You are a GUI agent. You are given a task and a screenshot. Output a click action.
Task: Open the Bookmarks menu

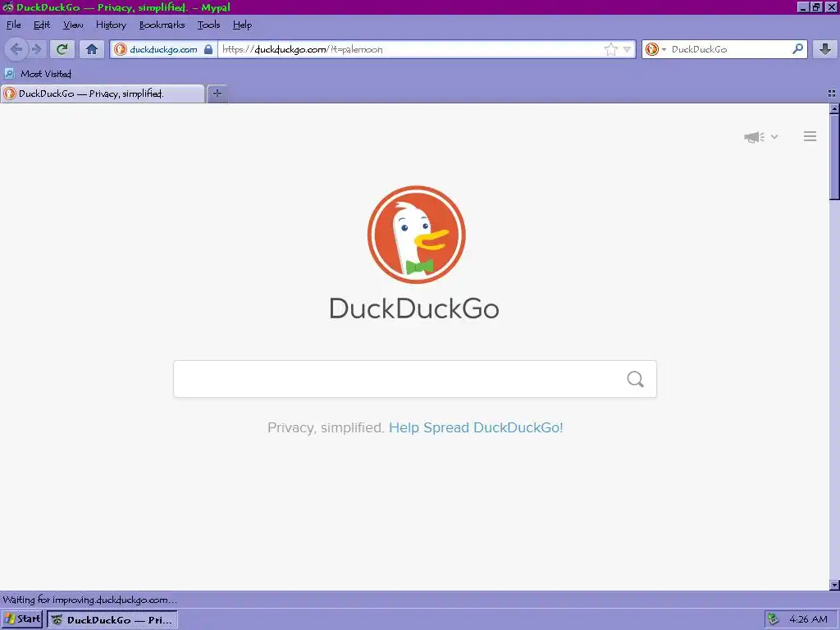(x=162, y=25)
